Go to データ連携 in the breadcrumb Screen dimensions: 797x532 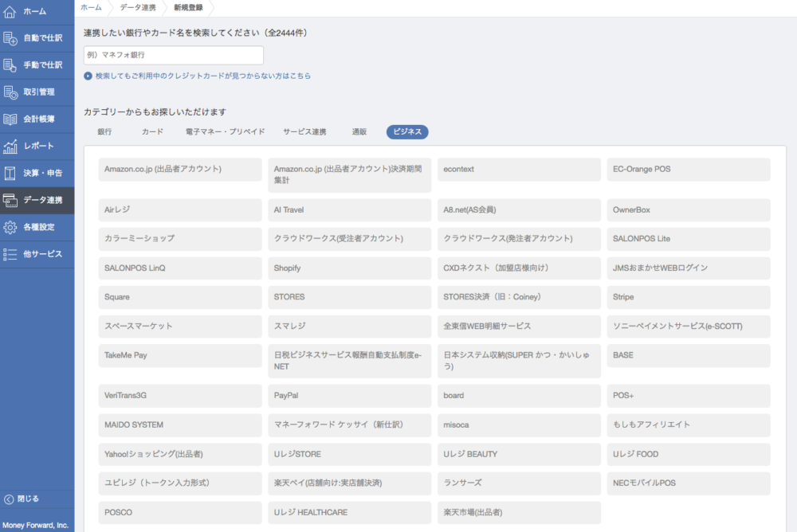click(x=138, y=8)
